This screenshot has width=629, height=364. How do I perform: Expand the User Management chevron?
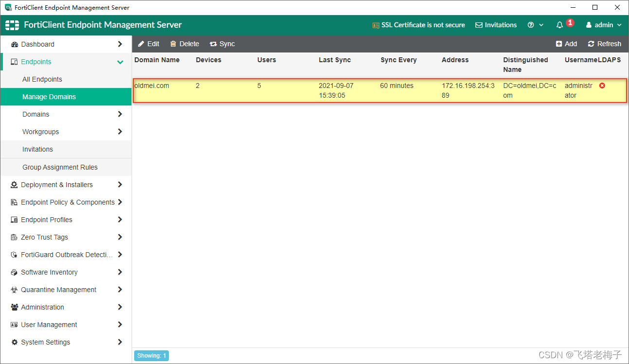pyautogui.click(x=120, y=325)
